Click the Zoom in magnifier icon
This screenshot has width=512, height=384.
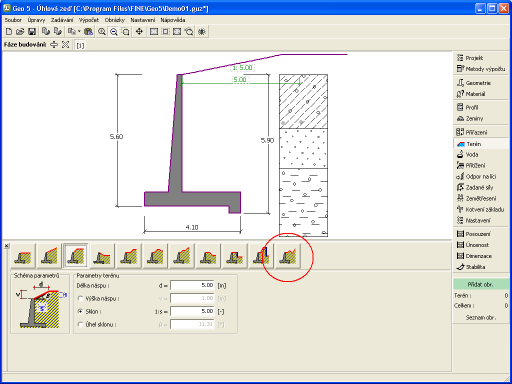102,32
